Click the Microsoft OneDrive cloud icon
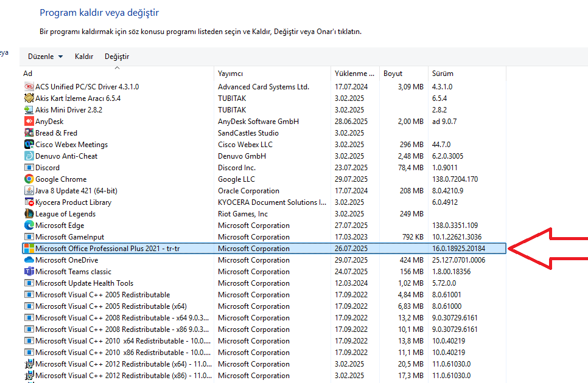 click(29, 260)
